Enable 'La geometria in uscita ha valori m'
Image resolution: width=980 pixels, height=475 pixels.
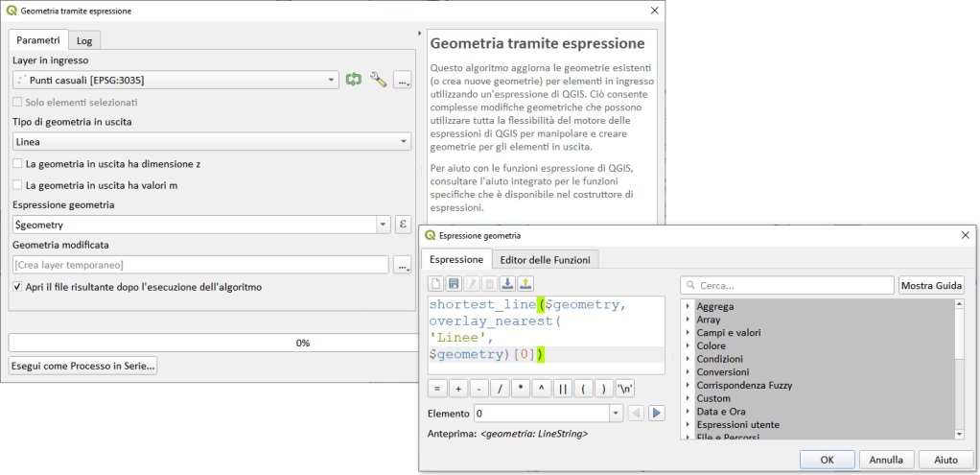point(17,184)
